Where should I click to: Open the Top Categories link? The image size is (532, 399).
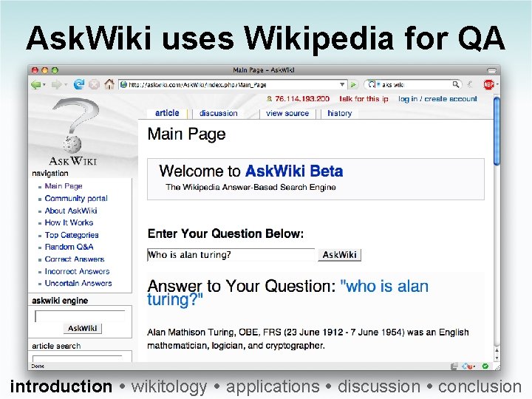point(72,235)
